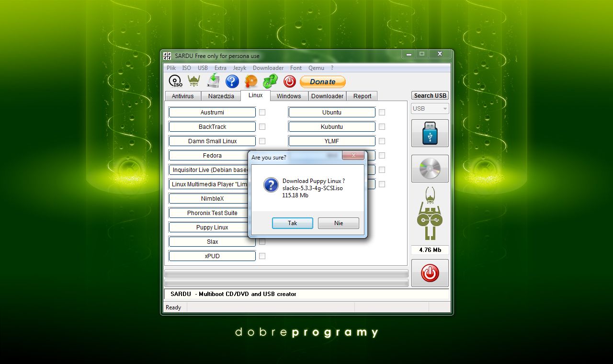Tick the Kubuntu checkbox
The width and height of the screenshot is (613, 364).
point(382,126)
